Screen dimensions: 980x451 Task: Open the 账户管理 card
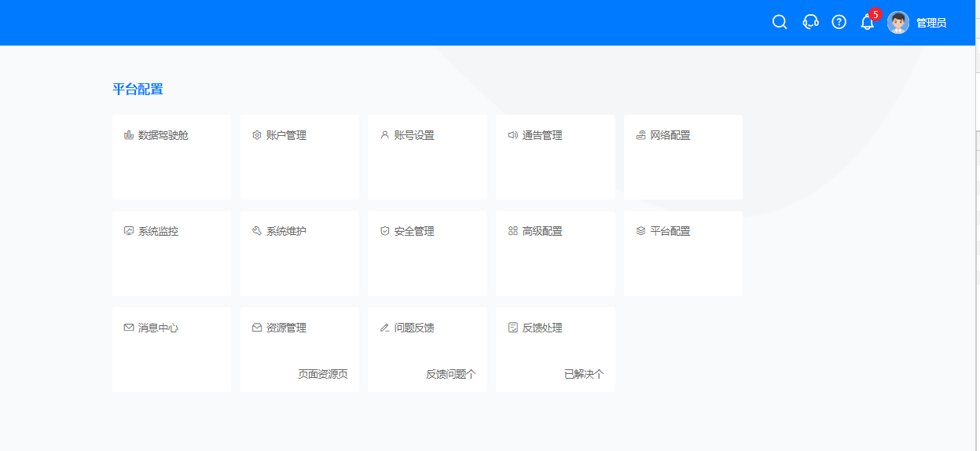pos(299,157)
